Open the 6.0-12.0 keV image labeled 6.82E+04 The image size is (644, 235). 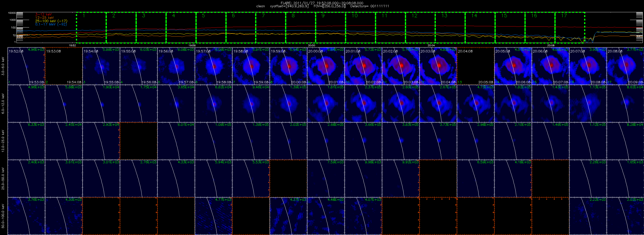213,103
